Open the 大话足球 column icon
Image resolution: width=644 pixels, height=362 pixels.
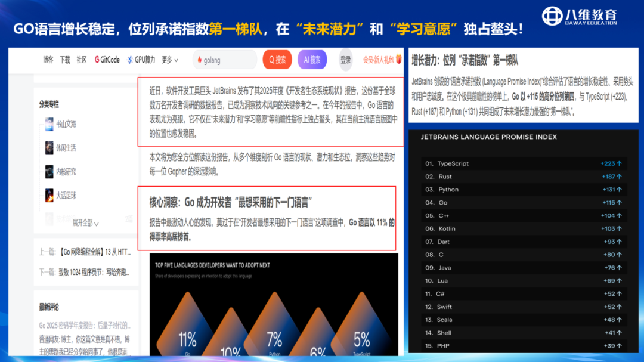click(x=49, y=195)
